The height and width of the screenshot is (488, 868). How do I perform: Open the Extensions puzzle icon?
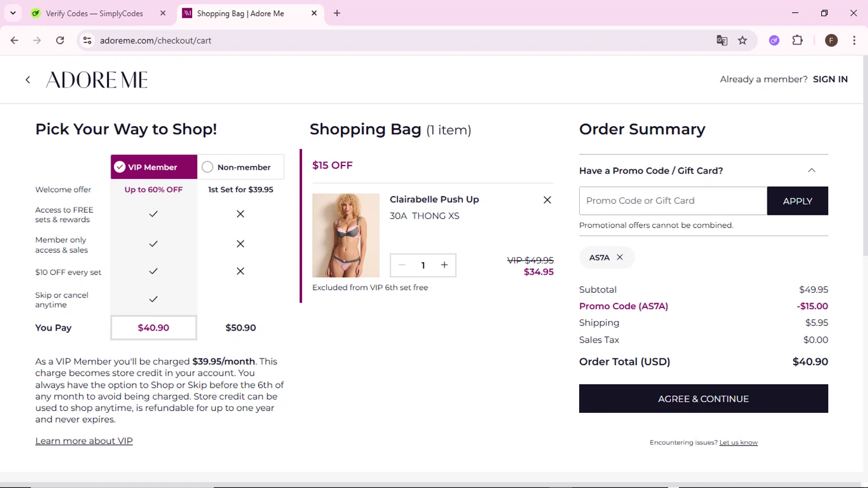coord(797,41)
